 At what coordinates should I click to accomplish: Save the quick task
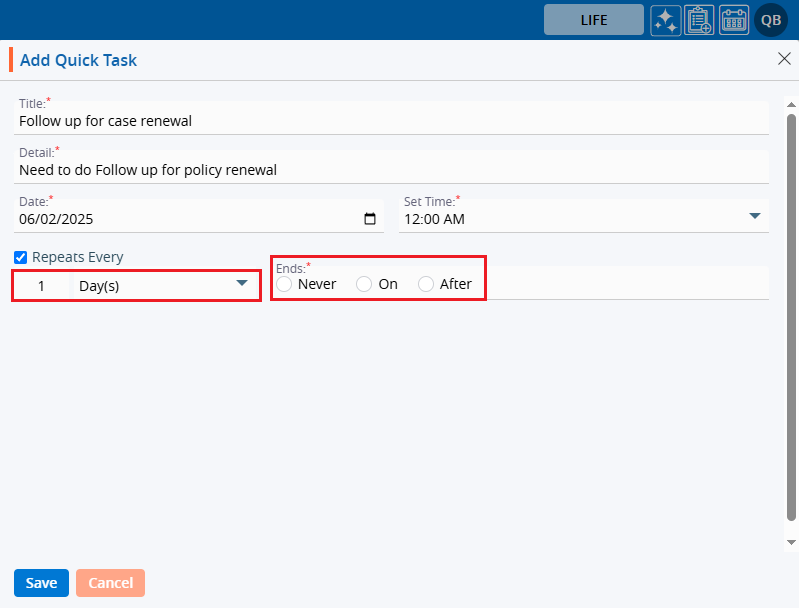(41, 583)
